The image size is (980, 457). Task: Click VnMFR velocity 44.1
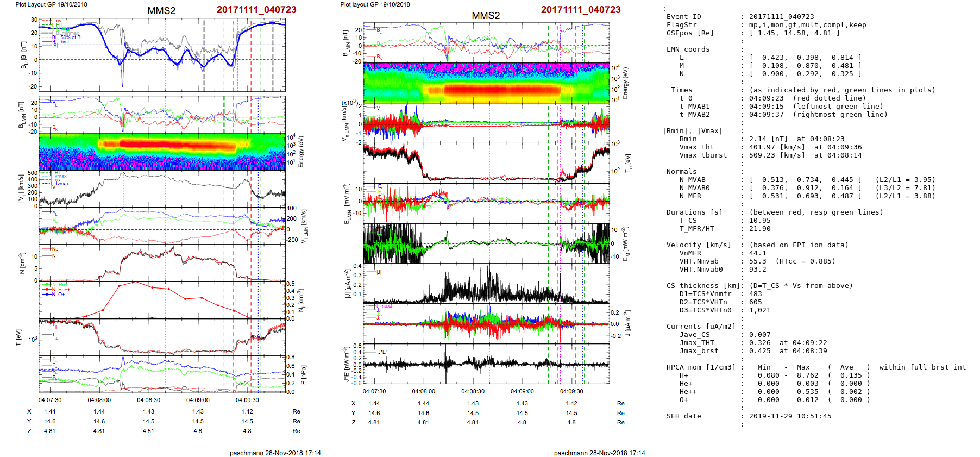(758, 253)
